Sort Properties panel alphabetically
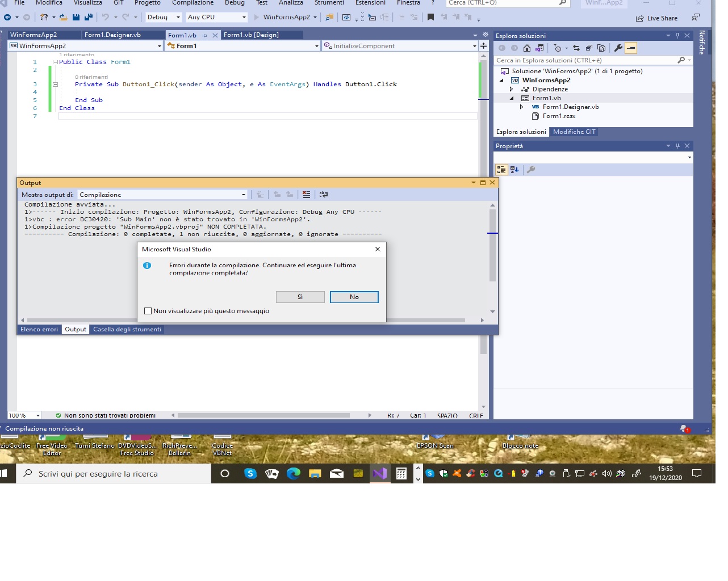The width and height of the screenshot is (728, 581). 514,169
